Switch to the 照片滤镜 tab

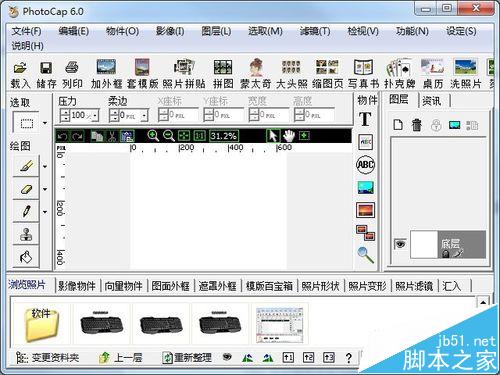[x=414, y=286]
